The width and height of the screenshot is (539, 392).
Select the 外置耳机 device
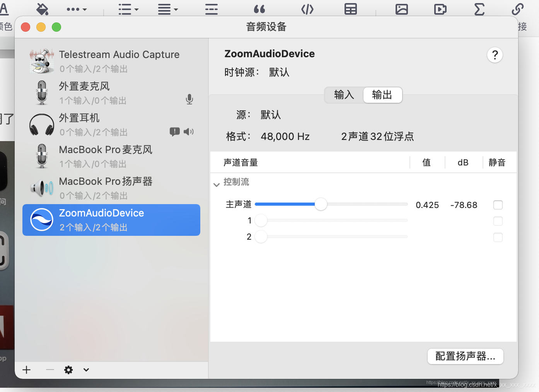111,124
